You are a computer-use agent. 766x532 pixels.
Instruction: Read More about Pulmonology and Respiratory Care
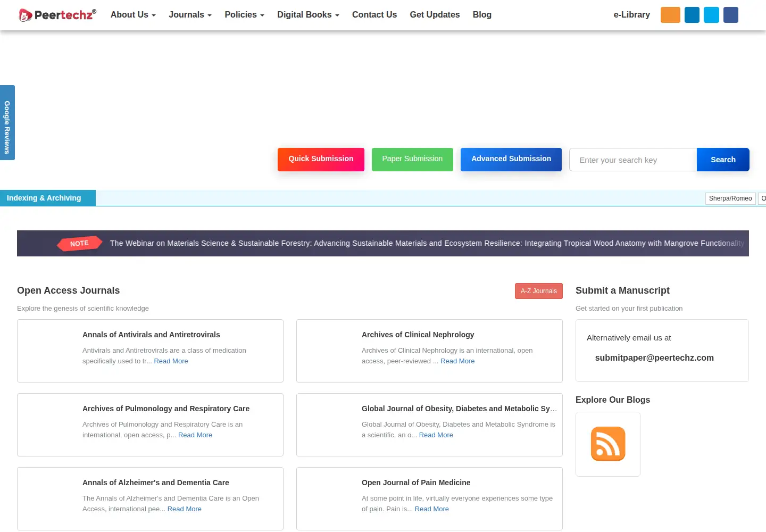point(195,435)
